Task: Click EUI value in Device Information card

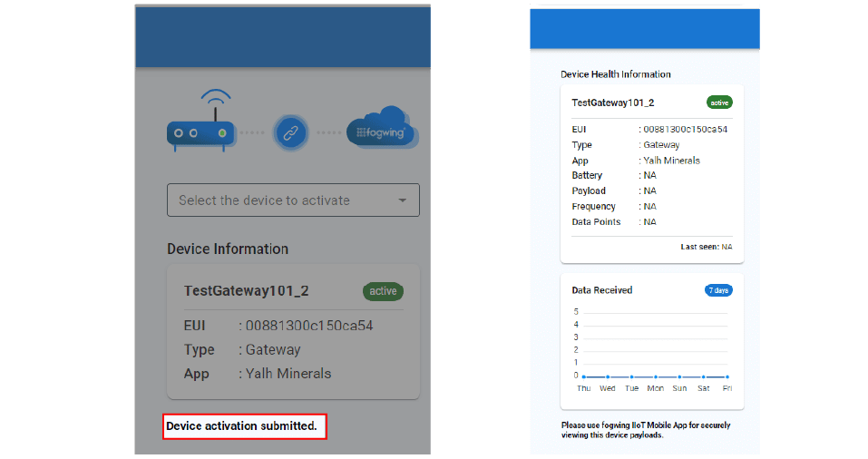Action: pos(309,326)
